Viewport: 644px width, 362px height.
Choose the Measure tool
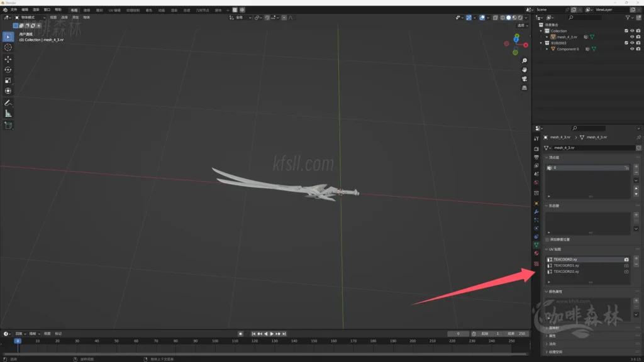point(8,114)
